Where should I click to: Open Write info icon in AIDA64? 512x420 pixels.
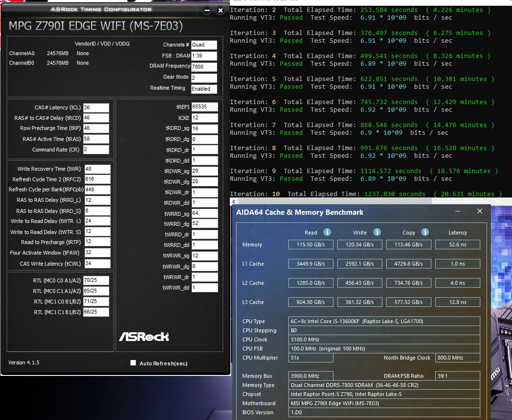[377, 232]
